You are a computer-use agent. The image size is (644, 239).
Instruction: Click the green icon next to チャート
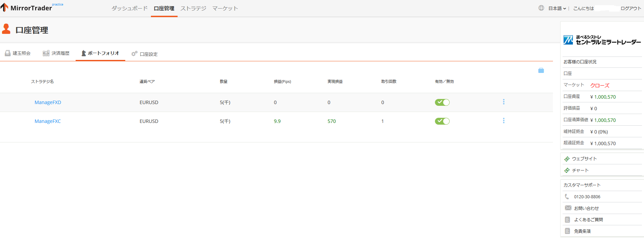point(567,170)
